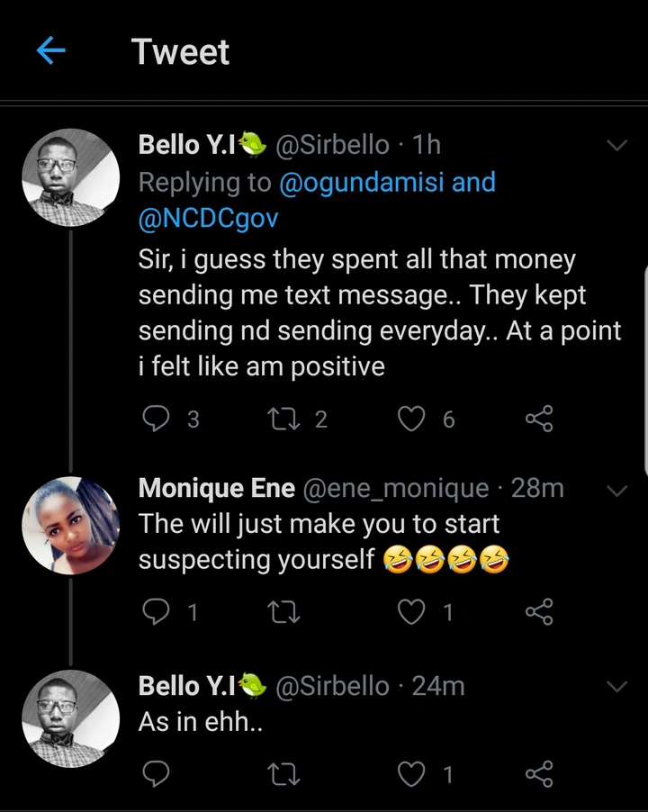Image resolution: width=648 pixels, height=812 pixels.
Task: Retweet the 'As in ehh..' tweet
Action: (283, 773)
